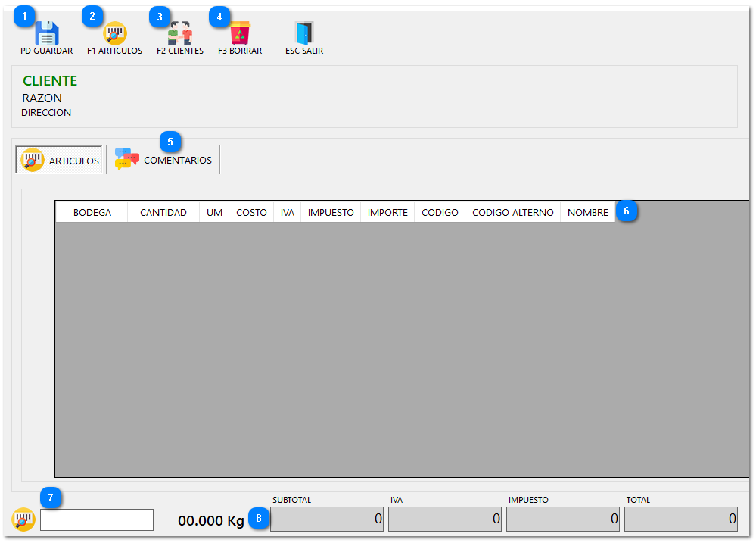This screenshot has width=756, height=543.
Task: Select the Bodega column header
Action: coord(92,213)
